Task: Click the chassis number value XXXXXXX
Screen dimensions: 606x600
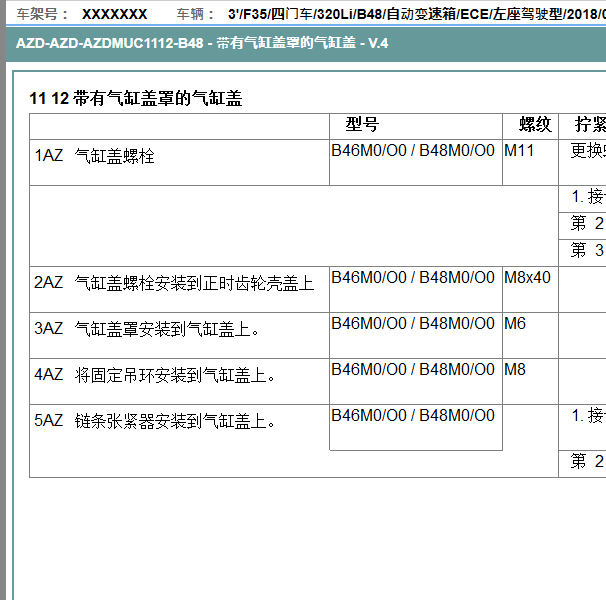Action: [x=114, y=14]
